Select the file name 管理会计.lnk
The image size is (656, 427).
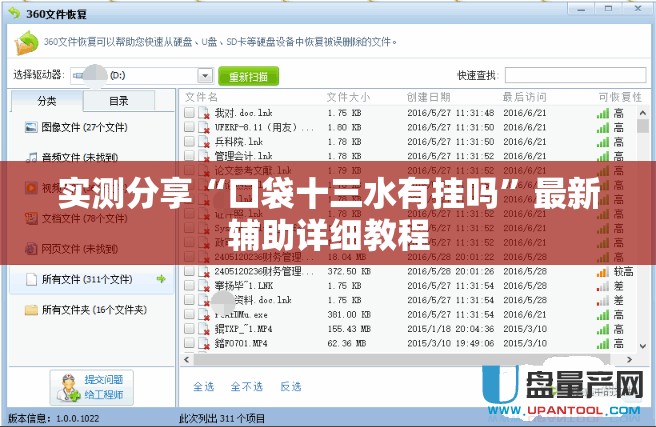[x=243, y=156]
